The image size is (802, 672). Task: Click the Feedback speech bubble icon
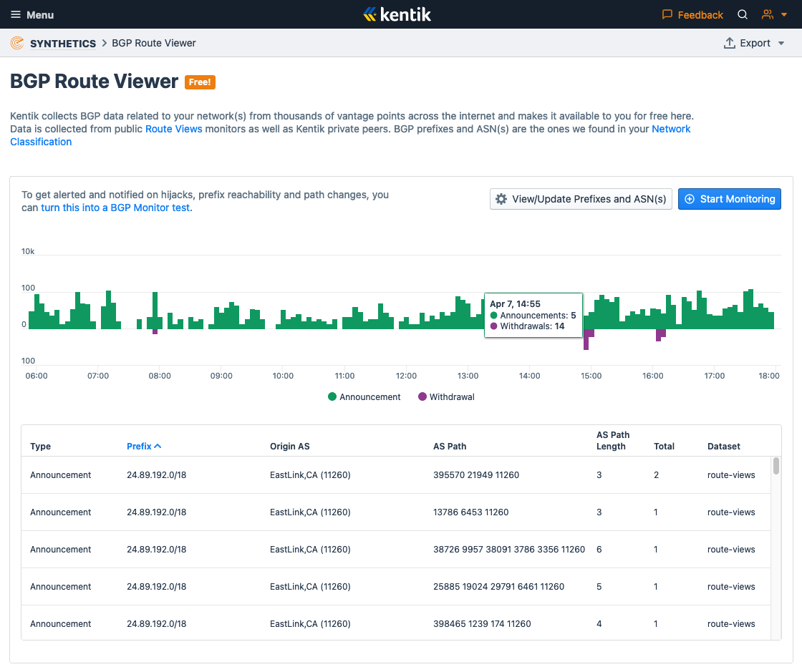[667, 14]
